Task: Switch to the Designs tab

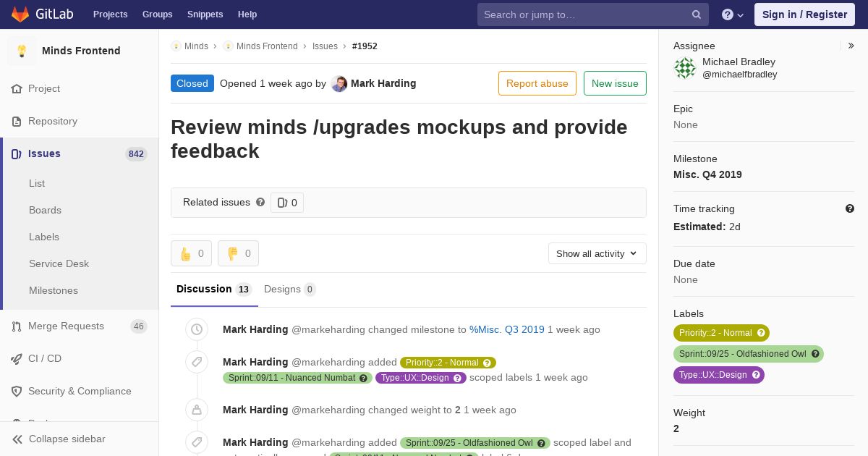Action: [290, 289]
